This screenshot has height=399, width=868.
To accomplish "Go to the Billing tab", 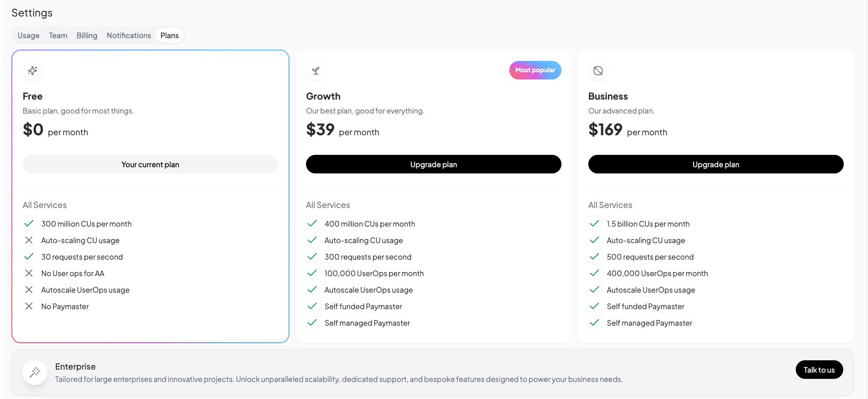I will [87, 36].
